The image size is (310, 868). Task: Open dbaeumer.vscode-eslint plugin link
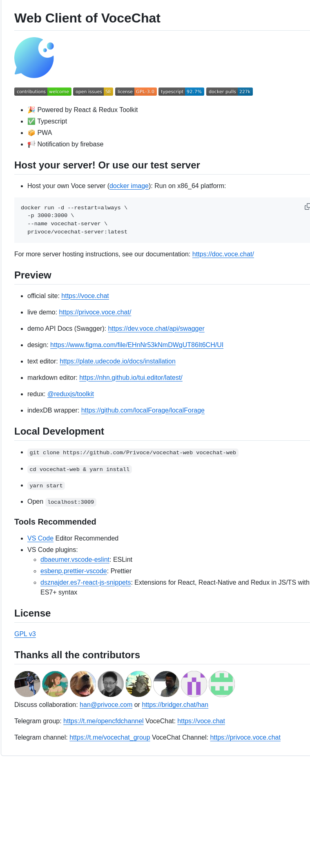point(75,559)
